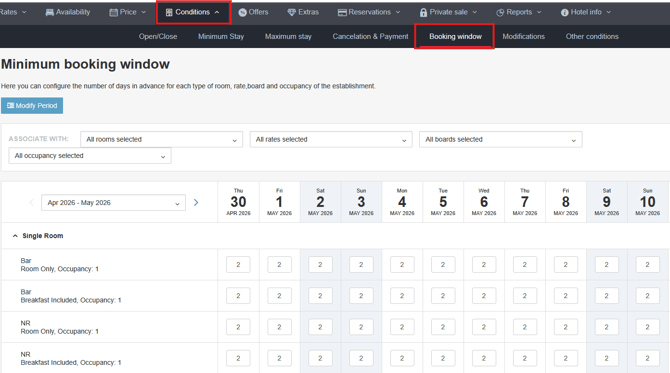670x373 pixels.
Task: Open the Cancelation & Payment tab
Action: (370, 36)
